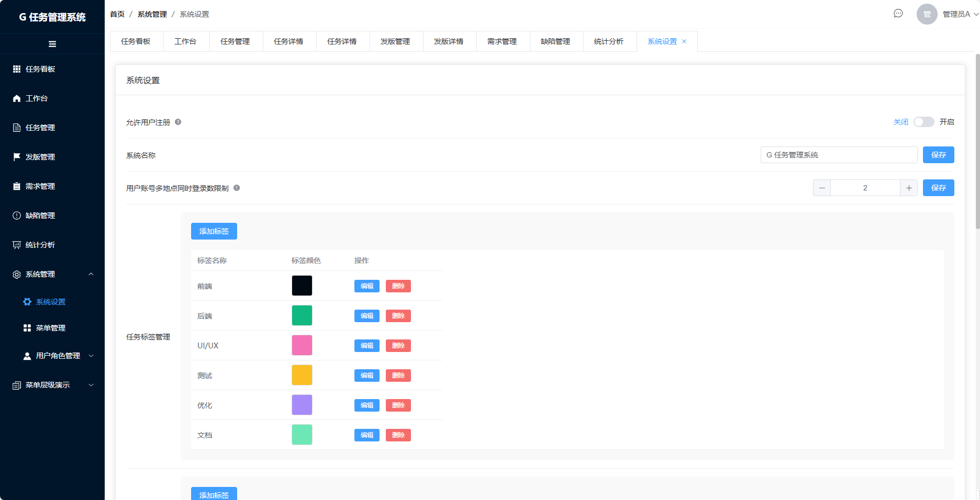980x500 pixels.
Task: Open the 管理员A user dropdown
Action: [x=949, y=14]
